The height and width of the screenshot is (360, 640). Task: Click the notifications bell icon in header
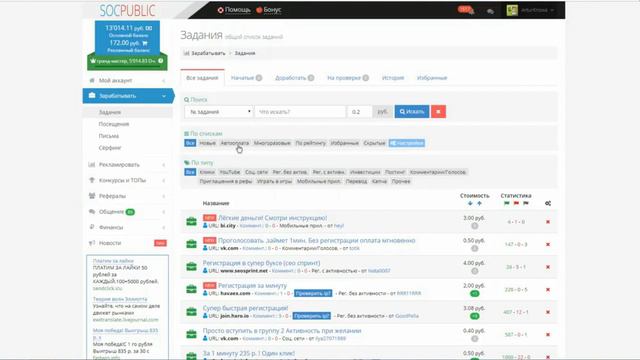(471, 11)
